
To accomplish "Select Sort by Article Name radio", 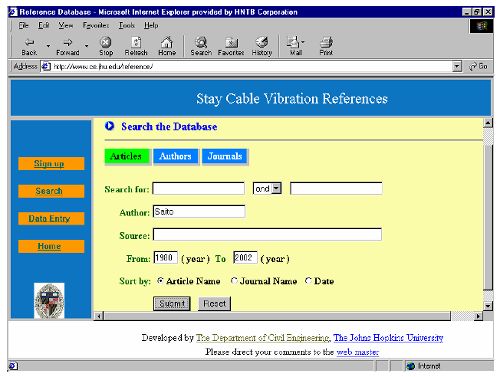I will tap(160, 281).
